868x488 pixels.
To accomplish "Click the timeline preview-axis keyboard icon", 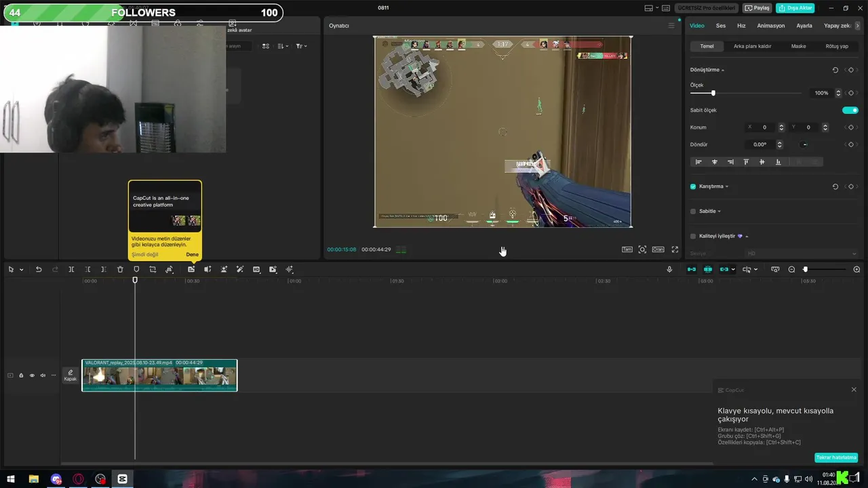I will 775,270.
